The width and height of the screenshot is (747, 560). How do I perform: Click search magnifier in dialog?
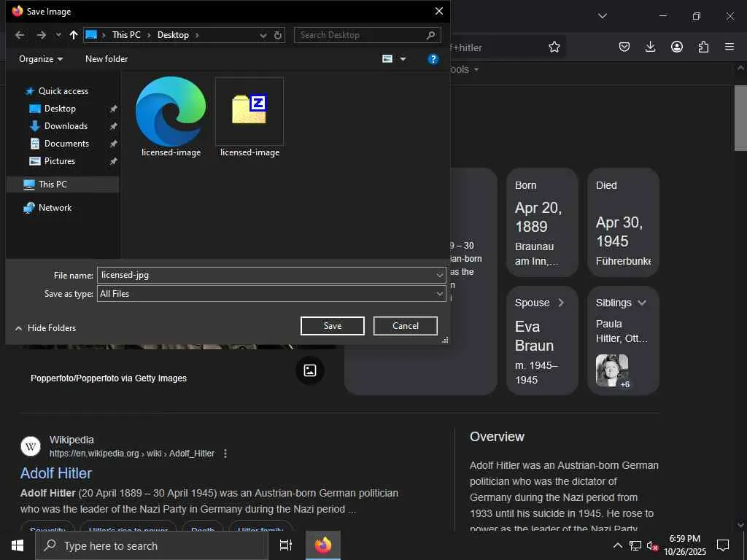[431, 35]
